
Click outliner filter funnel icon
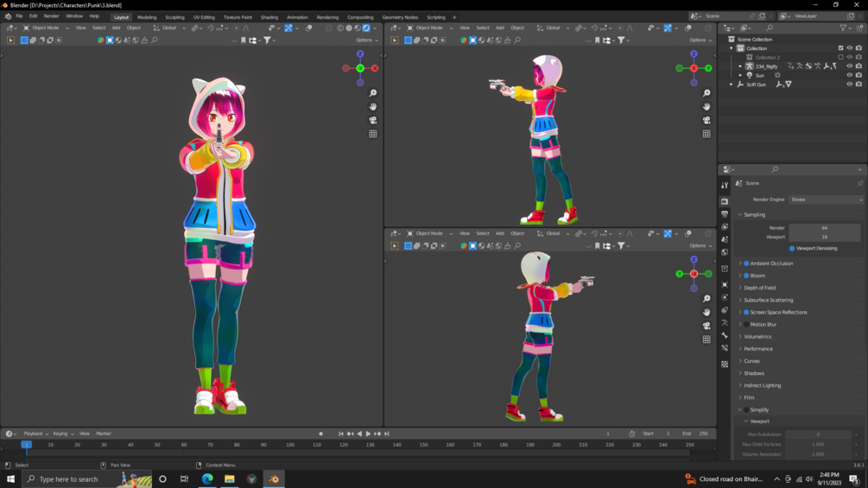(x=844, y=28)
